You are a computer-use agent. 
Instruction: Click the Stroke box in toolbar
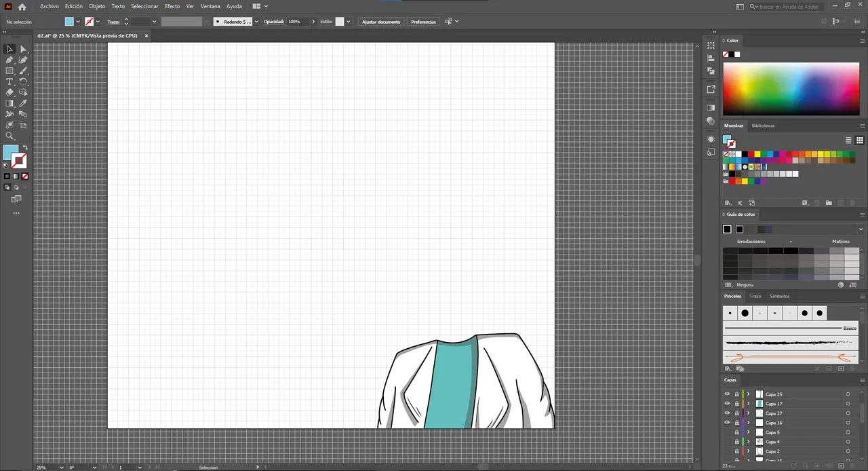pos(20,161)
